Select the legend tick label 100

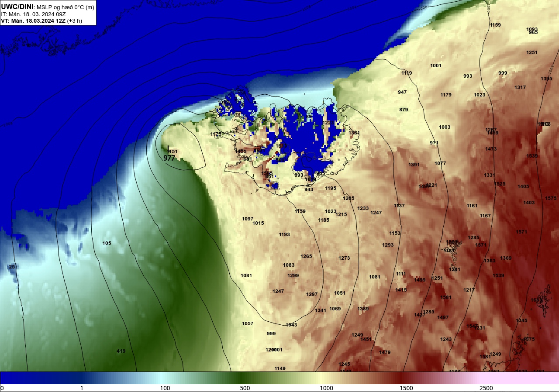tap(165, 388)
